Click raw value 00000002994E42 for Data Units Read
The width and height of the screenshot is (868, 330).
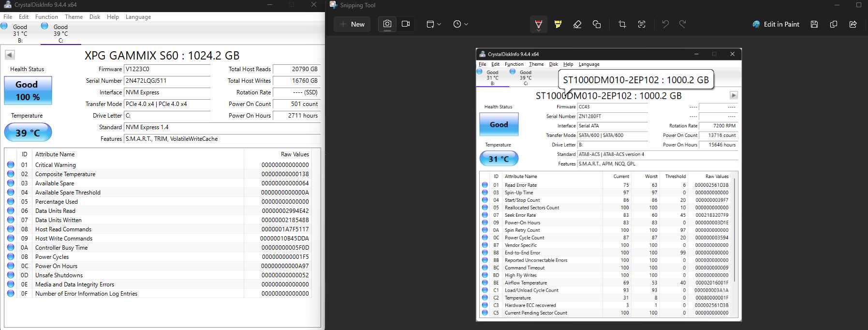pos(285,211)
